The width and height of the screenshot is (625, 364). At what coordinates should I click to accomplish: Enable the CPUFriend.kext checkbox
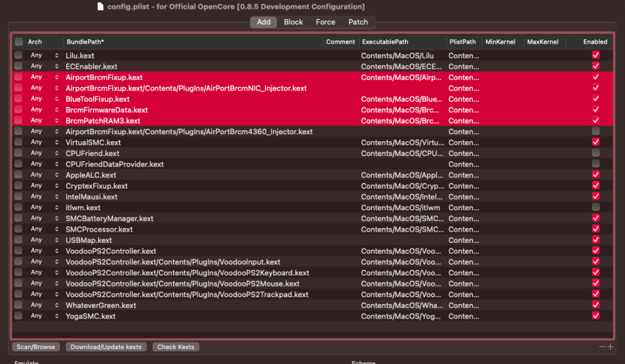(x=596, y=152)
